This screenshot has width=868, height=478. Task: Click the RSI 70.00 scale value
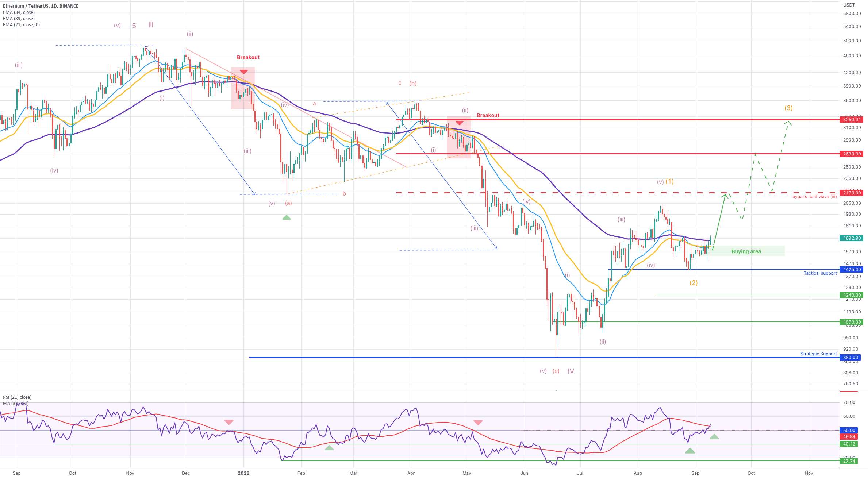[x=849, y=402]
